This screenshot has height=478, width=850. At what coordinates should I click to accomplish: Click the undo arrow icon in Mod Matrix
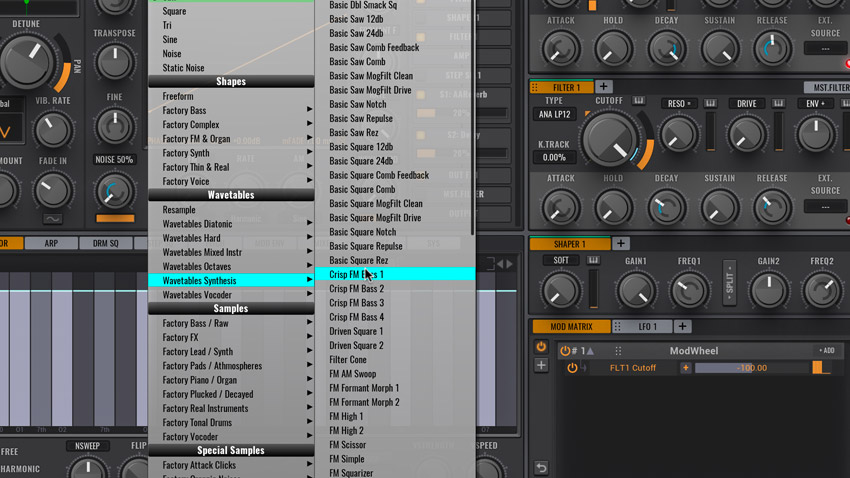541,467
